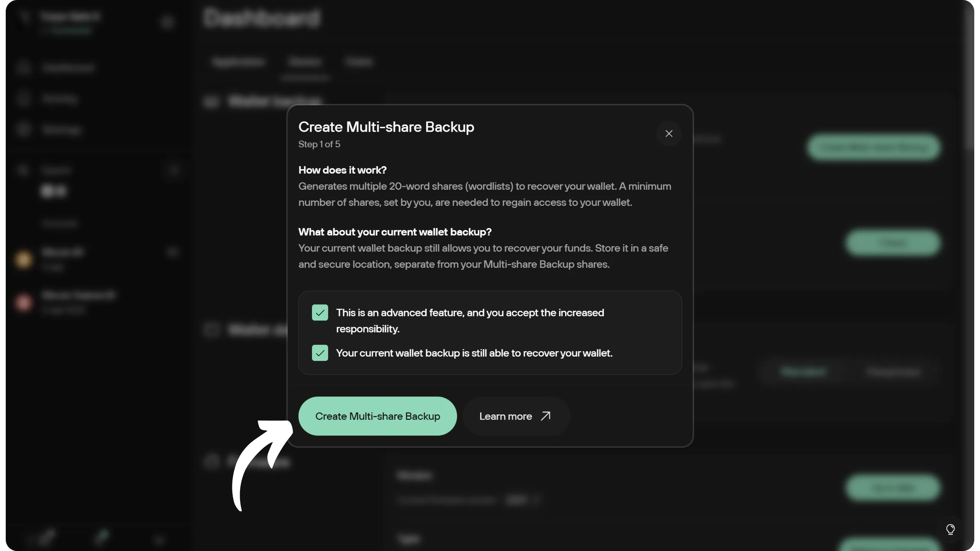Untick the current wallet backup checkbox

tap(320, 353)
